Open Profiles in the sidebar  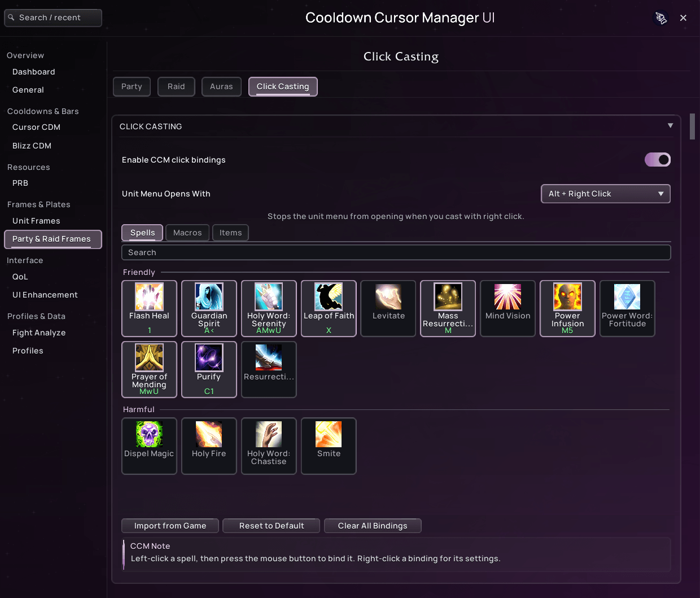[x=28, y=351]
